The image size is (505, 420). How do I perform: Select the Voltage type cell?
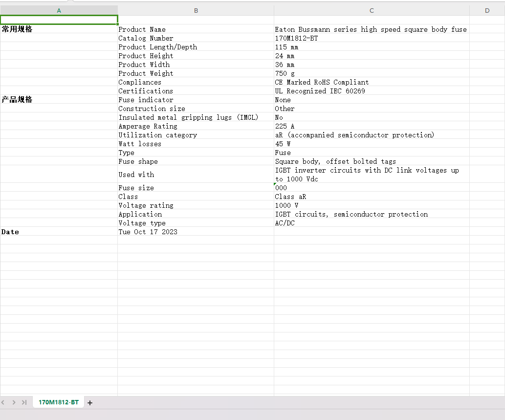196,223
